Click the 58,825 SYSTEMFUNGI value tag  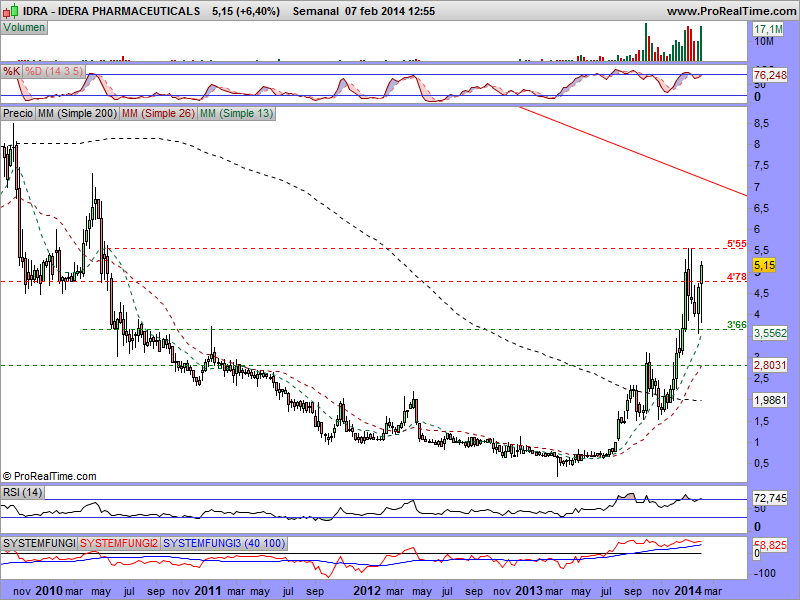click(770, 545)
